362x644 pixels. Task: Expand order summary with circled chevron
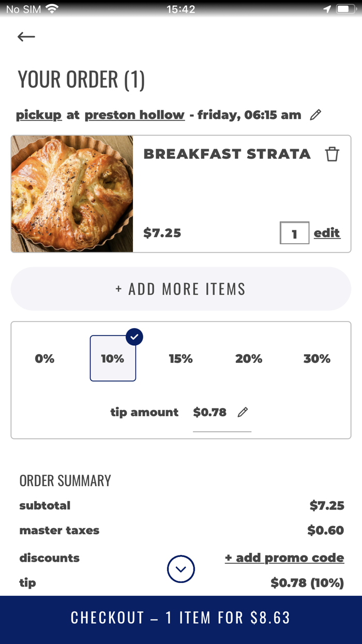(x=181, y=569)
